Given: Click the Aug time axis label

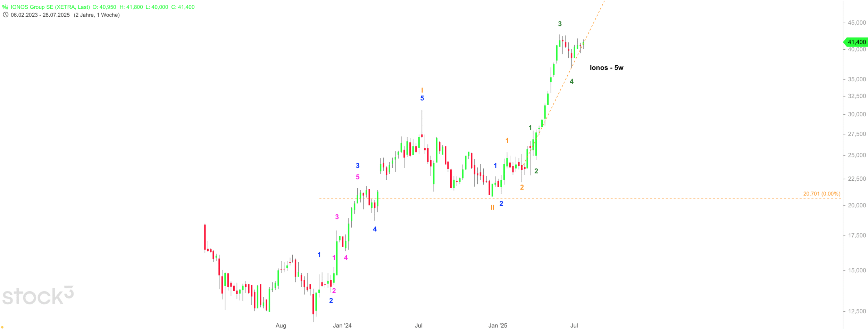Looking at the screenshot, I should click(x=281, y=326).
